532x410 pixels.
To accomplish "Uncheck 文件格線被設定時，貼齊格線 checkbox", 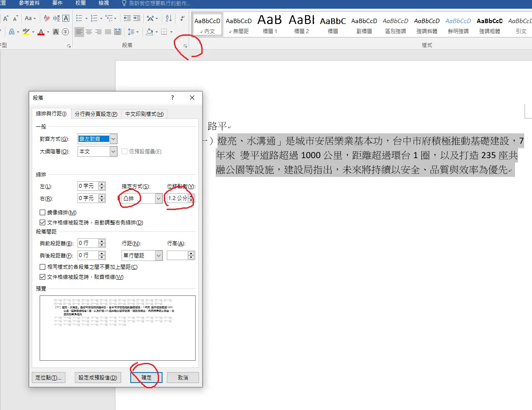I will tap(43, 277).
